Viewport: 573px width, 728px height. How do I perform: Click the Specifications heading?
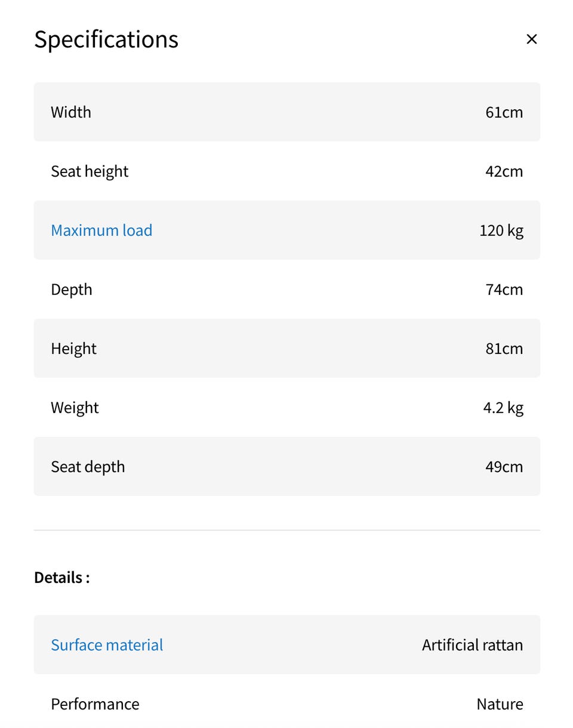pyautogui.click(x=106, y=39)
